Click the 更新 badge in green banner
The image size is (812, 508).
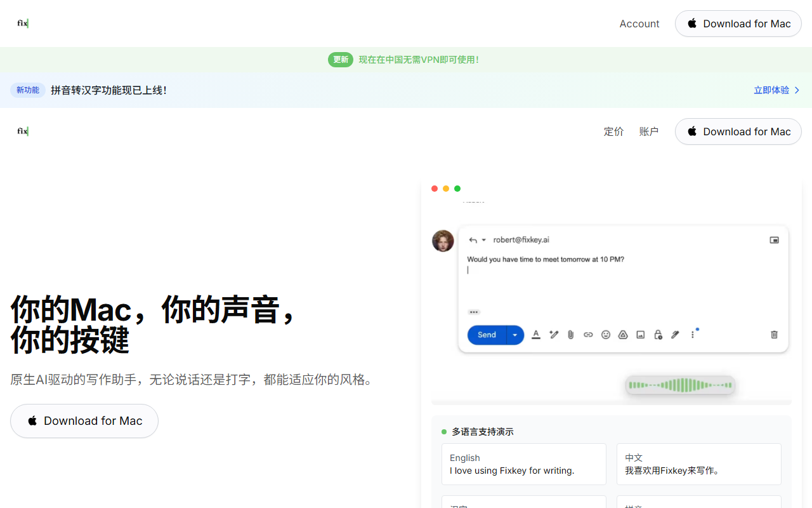(341, 60)
